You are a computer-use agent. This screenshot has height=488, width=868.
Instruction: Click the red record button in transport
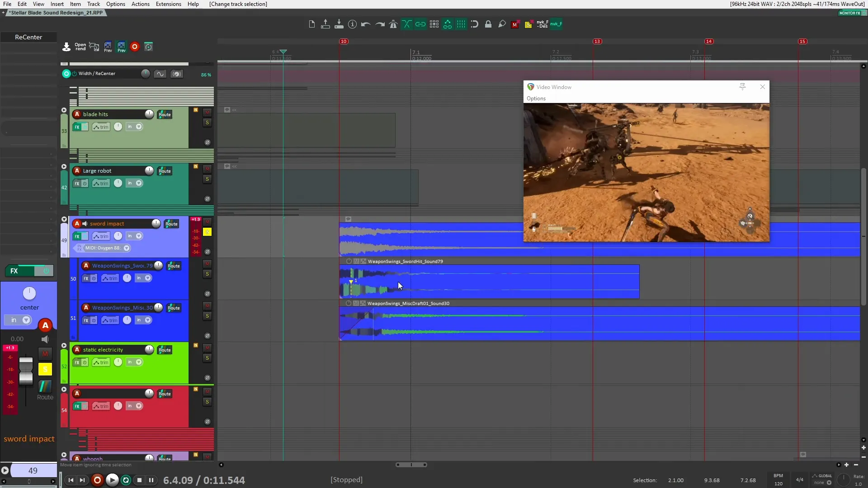pos(97,480)
